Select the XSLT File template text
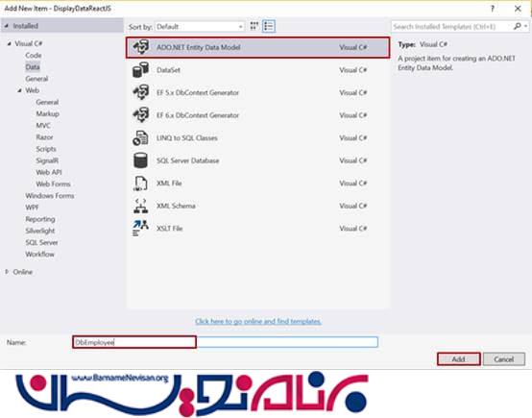This screenshot has height=418, width=532. point(169,228)
